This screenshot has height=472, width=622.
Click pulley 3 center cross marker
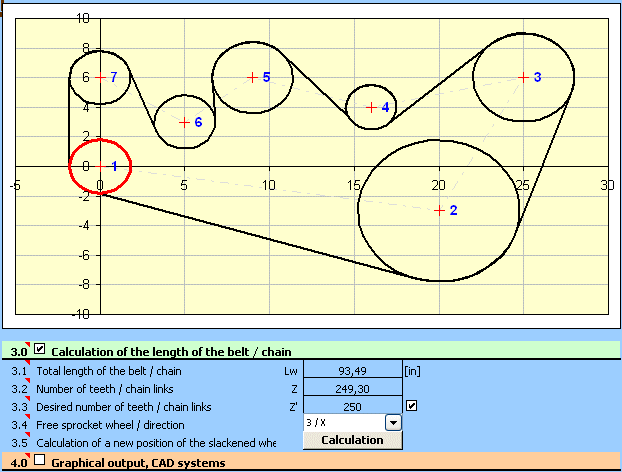[523, 76]
